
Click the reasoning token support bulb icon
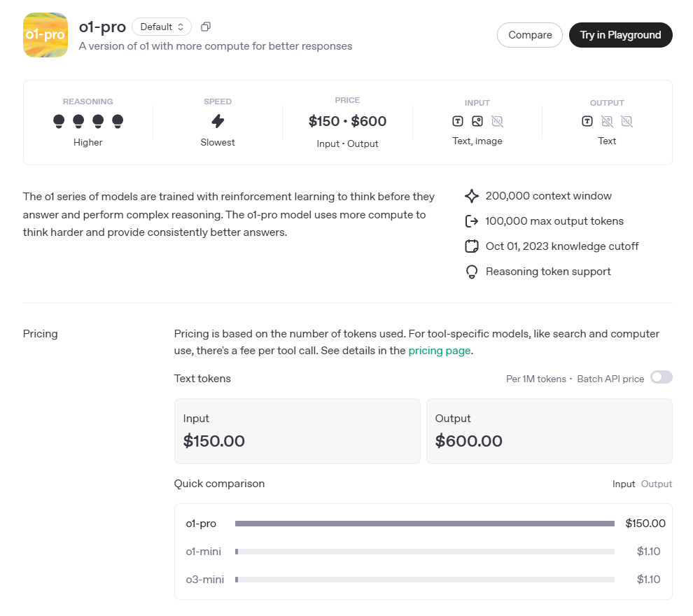(x=472, y=272)
